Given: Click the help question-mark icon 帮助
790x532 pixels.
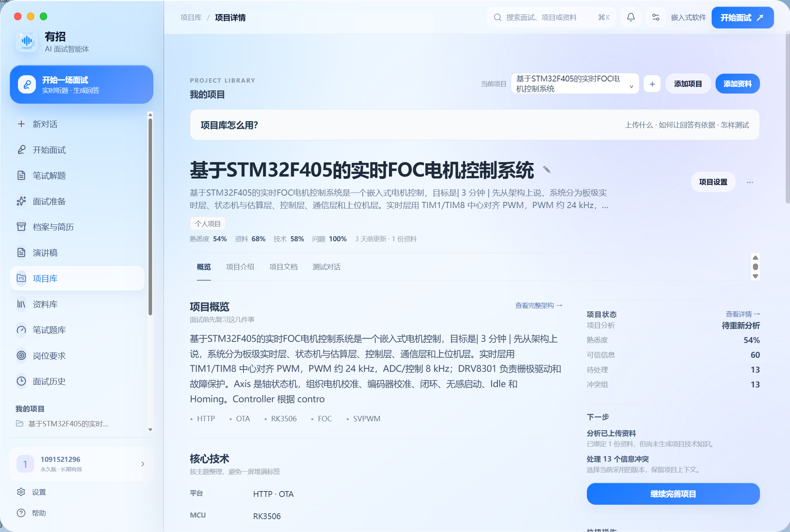Looking at the screenshot, I should pos(21,513).
